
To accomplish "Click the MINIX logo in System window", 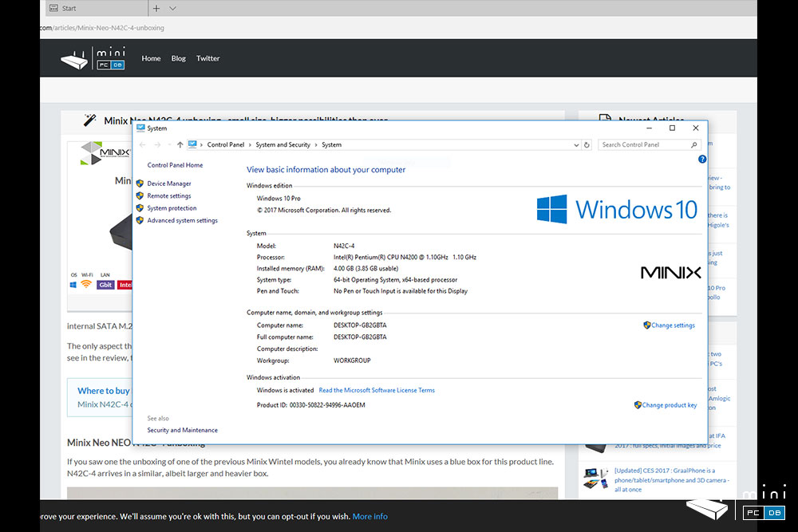I will 671,273.
